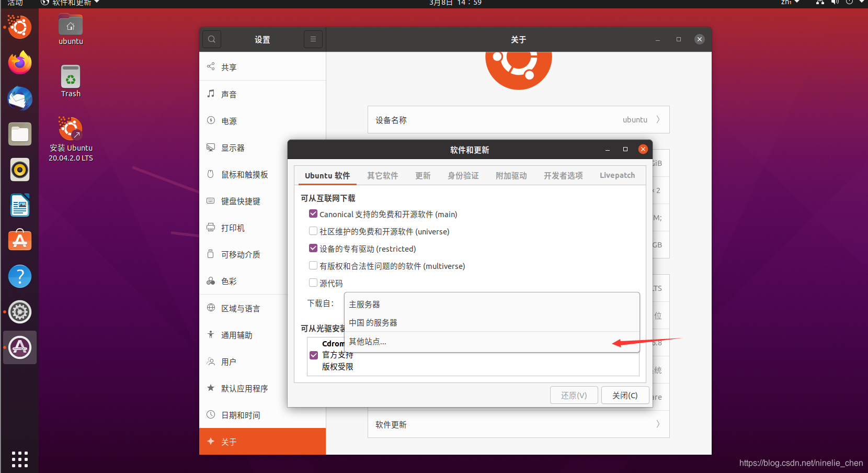Tick the 源代码 source code checkbox
This screenshot has height=473, width=868.
pyautogui.click(x=313, y=283)
